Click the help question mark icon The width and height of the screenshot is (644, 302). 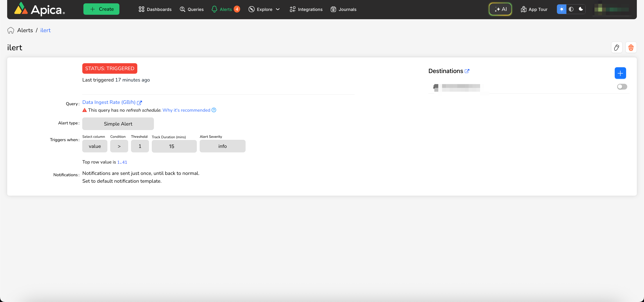[214, 110]
